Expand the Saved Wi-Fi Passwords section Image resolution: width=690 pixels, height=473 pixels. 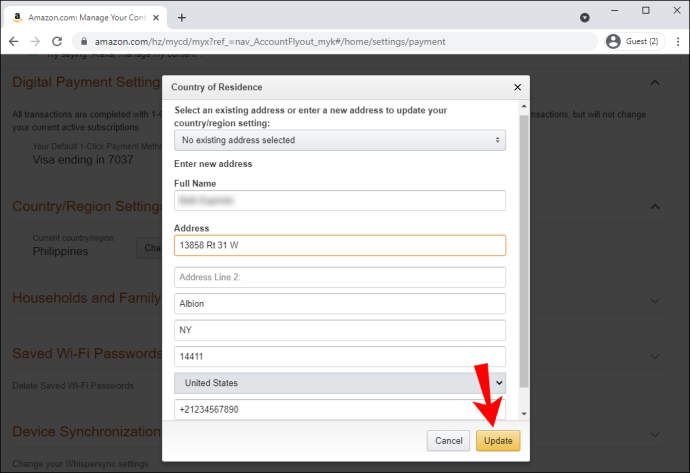coord(655,356)
